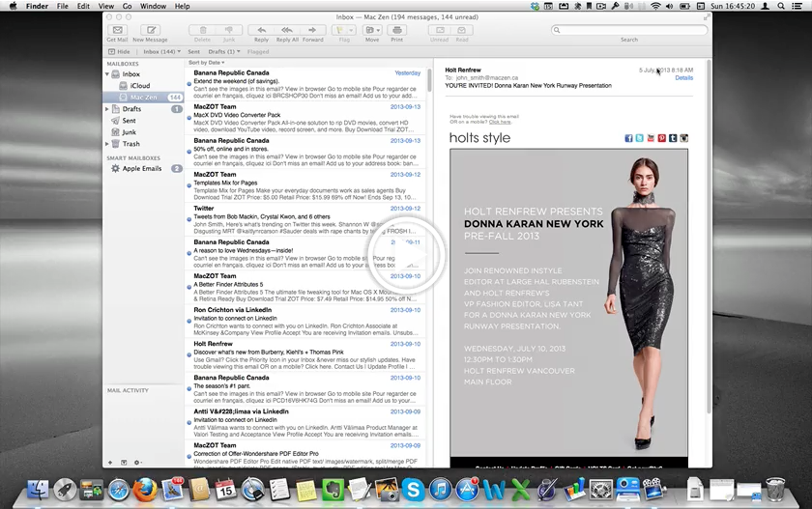
Task: Forward the message with arrow icon
Action: click(x=312, y=30)
